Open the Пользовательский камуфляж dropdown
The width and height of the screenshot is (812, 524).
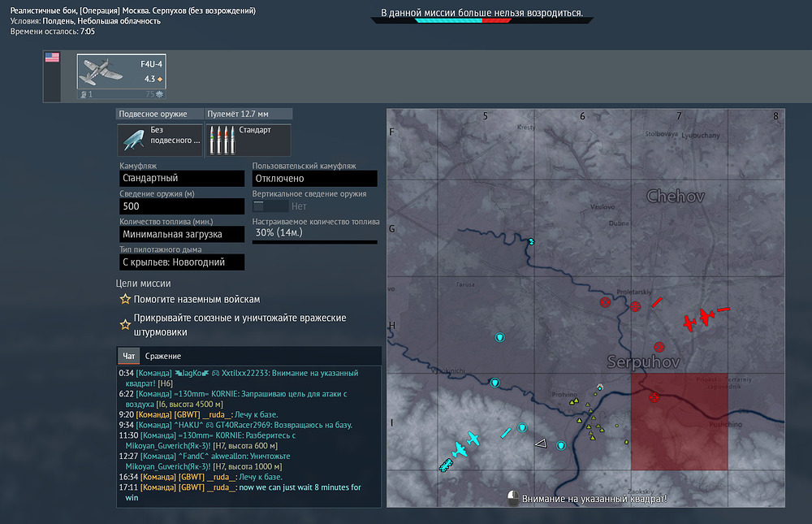point(315,178)
